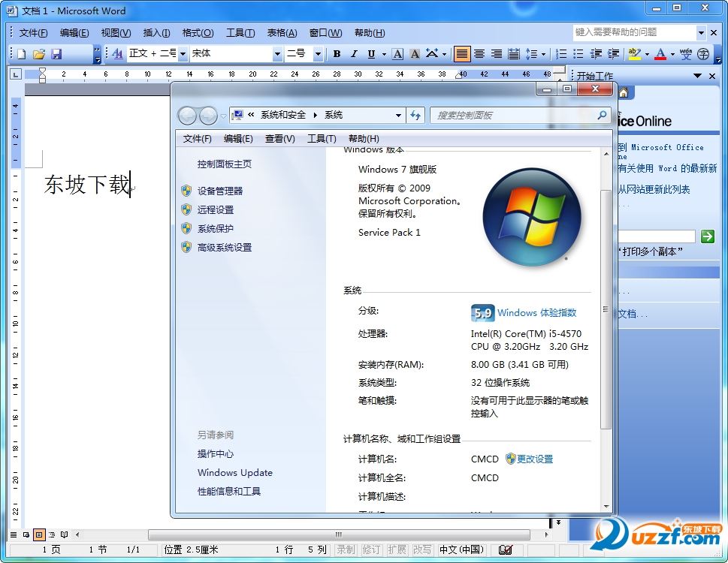Go back using the System window back arrow
The width and height of the screenshot is (728, 563).
tap(187, 116)
